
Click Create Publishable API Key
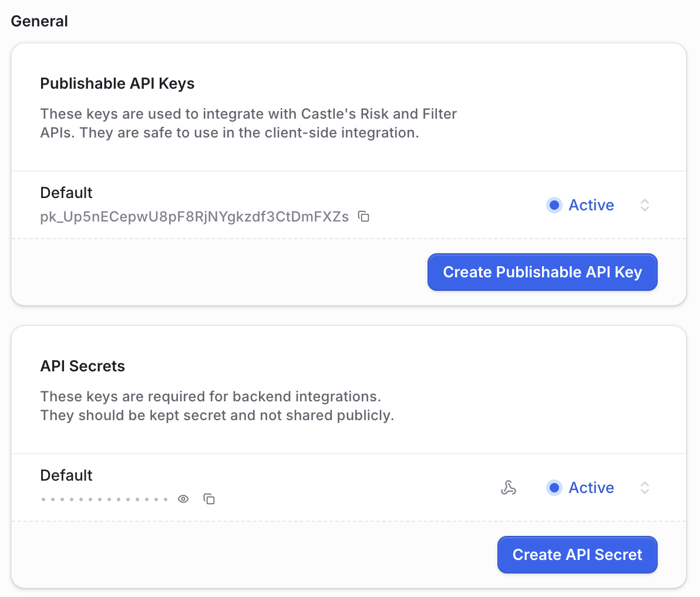click(542, 272)
